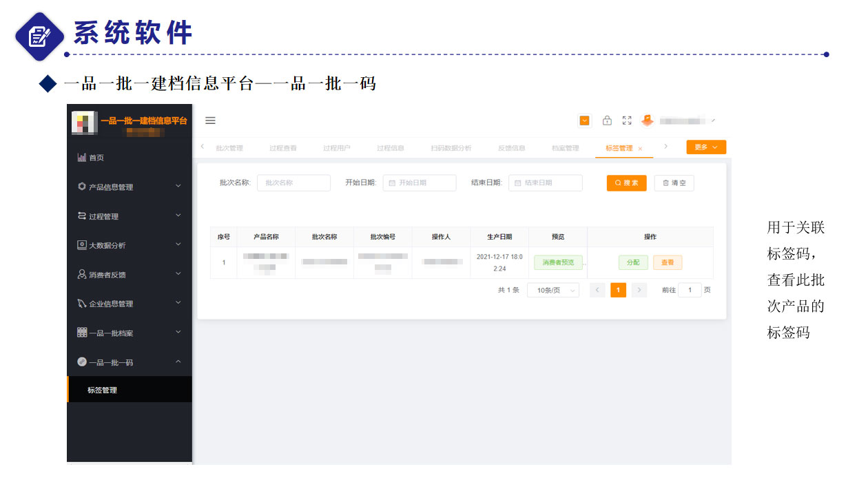Expand 产品信息管理 sidebar menu
The width and height of the screenshot is (868, 482).
[x=129, y=187]
